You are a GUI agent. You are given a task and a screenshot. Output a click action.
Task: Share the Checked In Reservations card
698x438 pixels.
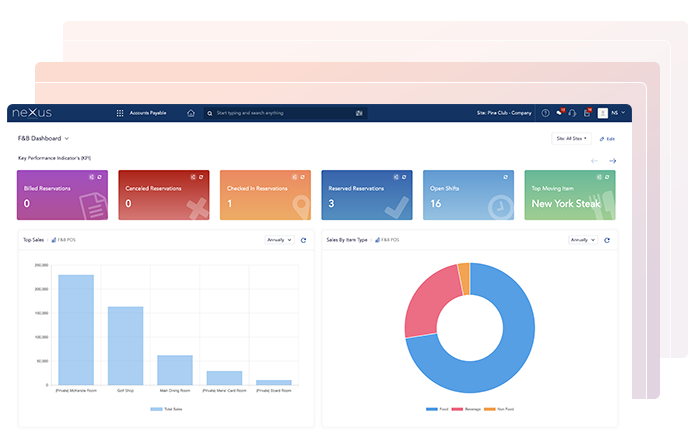tap(294, 177)
